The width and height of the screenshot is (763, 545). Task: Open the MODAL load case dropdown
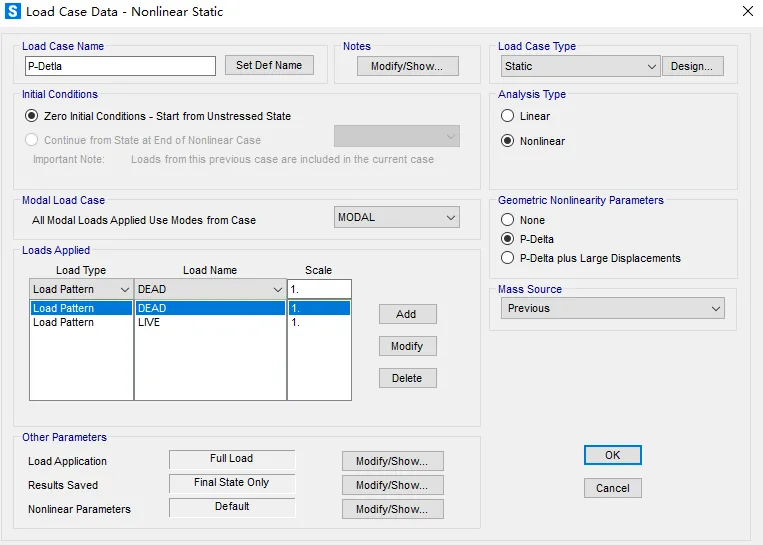(397, 218)
